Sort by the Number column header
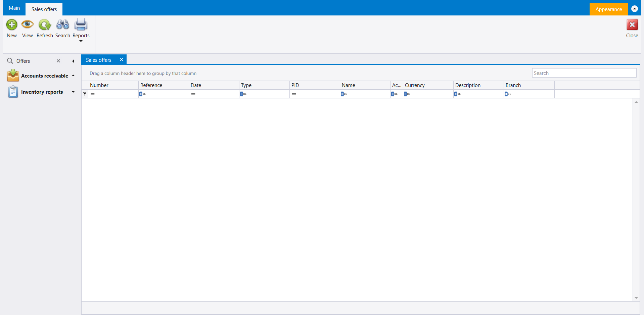The image size is (644, 315). (x=113, y=85)
